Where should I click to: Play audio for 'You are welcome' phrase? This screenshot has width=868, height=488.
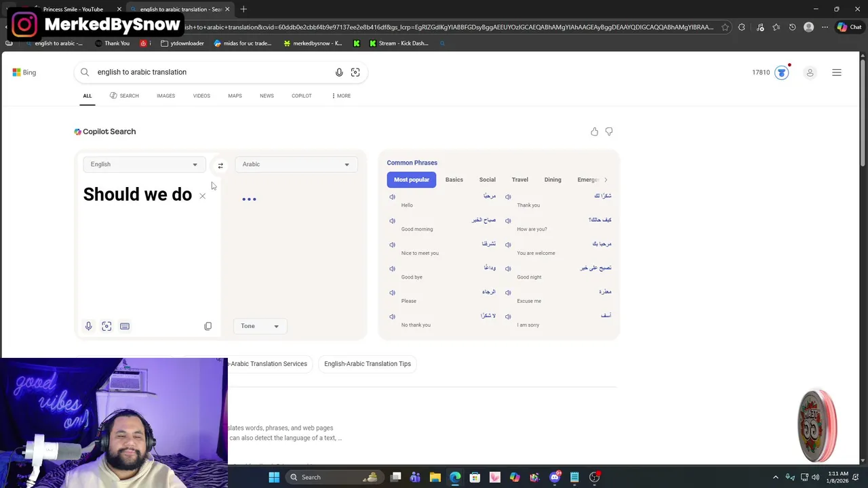pos(508,245)
